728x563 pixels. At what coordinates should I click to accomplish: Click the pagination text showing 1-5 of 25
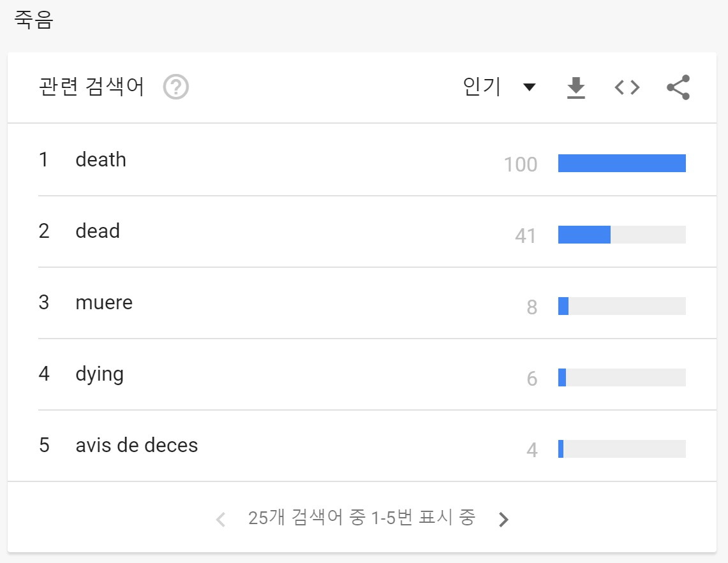tap(361, 519)
